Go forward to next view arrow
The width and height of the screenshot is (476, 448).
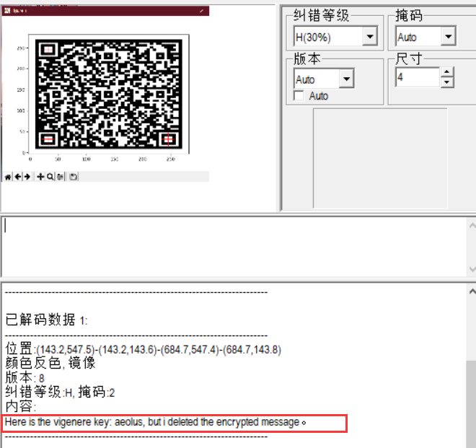pos(27,177)
